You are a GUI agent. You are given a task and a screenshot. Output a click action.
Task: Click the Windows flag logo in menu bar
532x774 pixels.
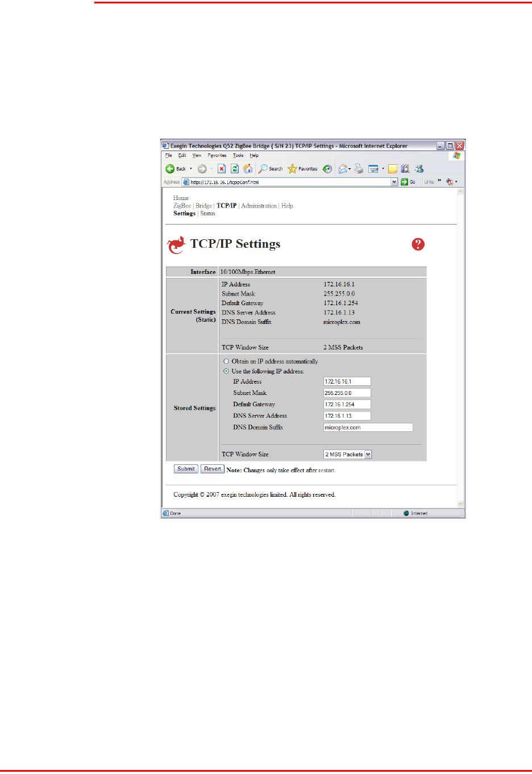(x=456, y=155)
